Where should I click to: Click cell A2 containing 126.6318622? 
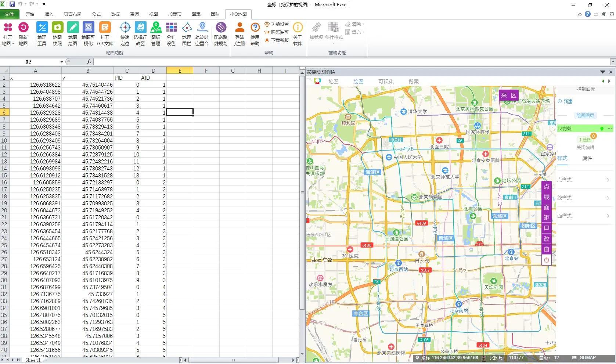pos(35,85)
